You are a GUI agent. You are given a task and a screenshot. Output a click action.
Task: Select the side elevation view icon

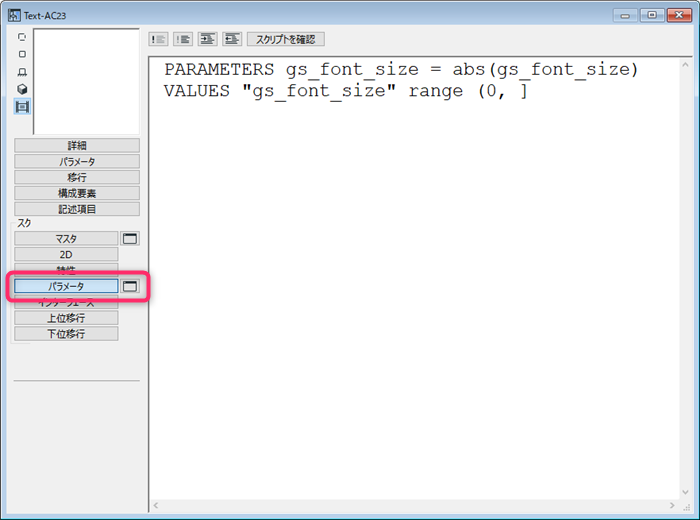(x=22, y=72)
